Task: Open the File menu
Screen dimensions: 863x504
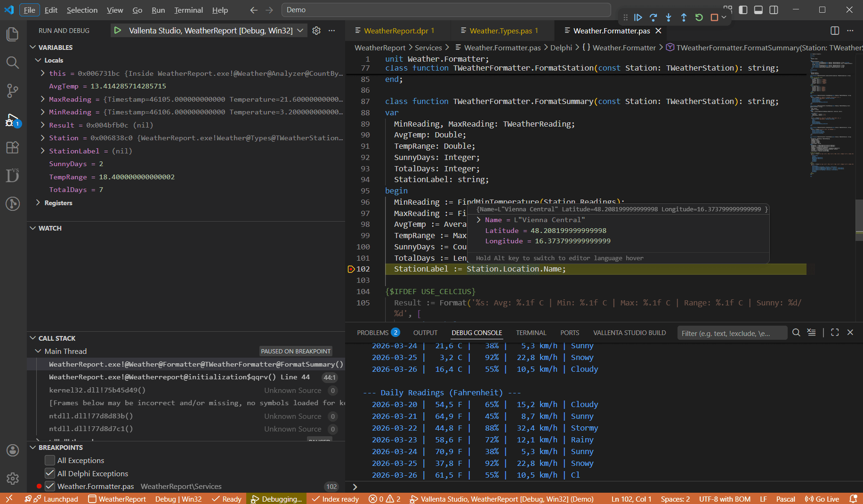Action: point(29,10)
